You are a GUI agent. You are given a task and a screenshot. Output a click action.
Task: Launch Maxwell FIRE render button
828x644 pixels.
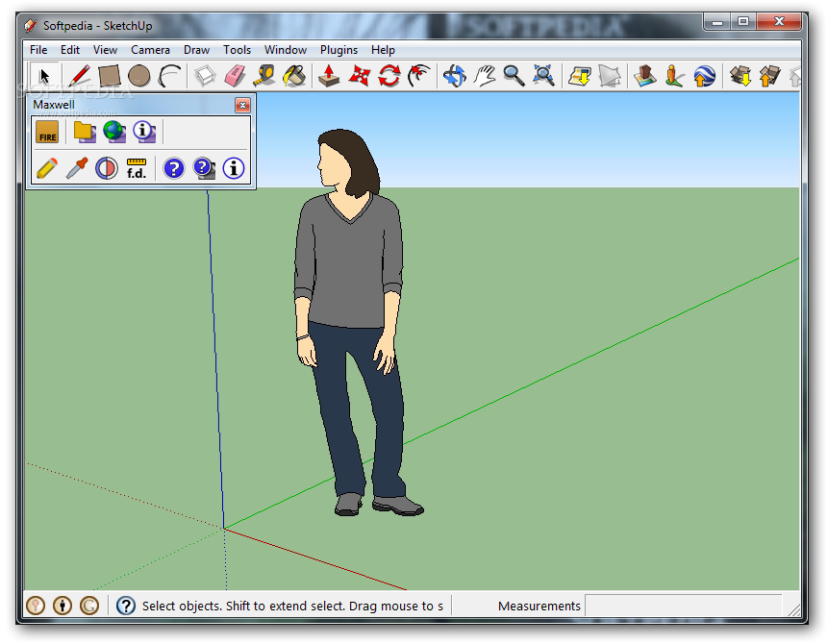pos(47,132)
